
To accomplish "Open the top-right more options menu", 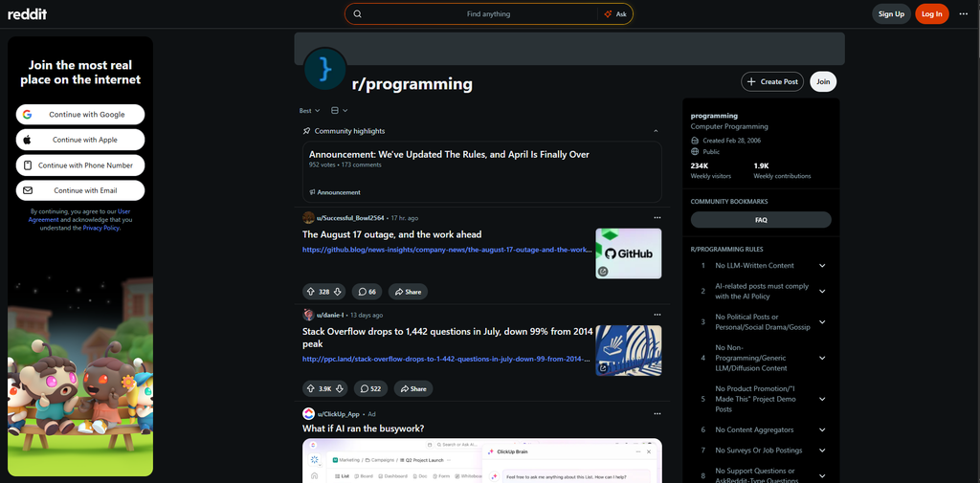I will (x=963, y=13).
